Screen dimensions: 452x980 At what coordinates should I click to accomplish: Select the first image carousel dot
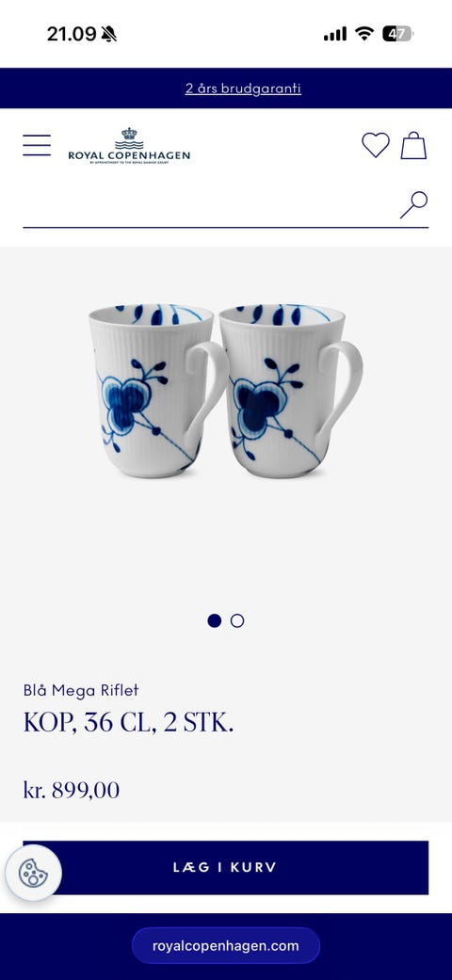[x=215, y=620]
